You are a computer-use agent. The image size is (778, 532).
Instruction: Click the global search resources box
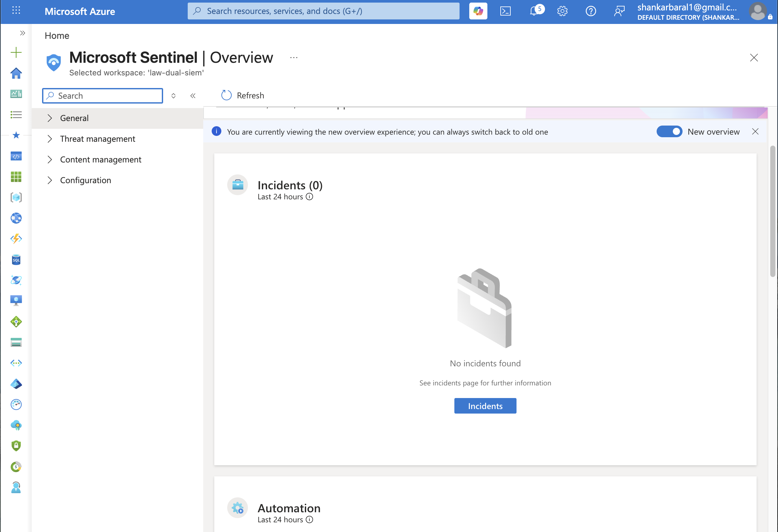pyautogui.click(x=323, y=11)
